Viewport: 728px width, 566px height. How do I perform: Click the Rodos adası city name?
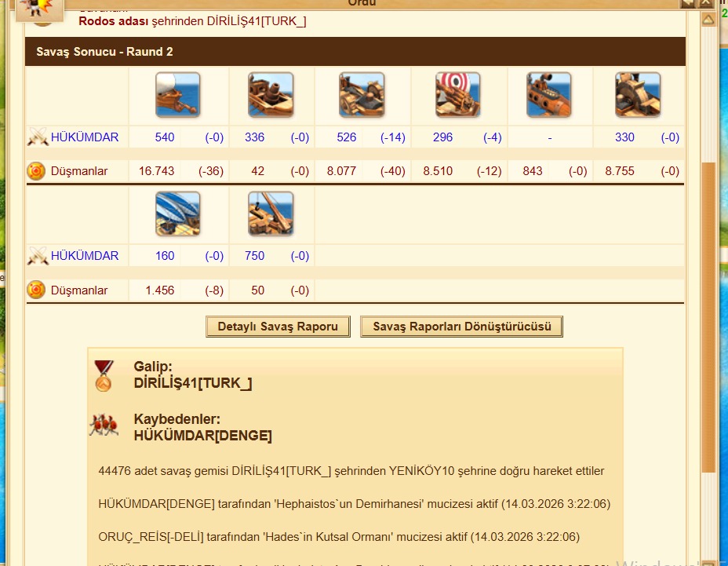point(113,21)
